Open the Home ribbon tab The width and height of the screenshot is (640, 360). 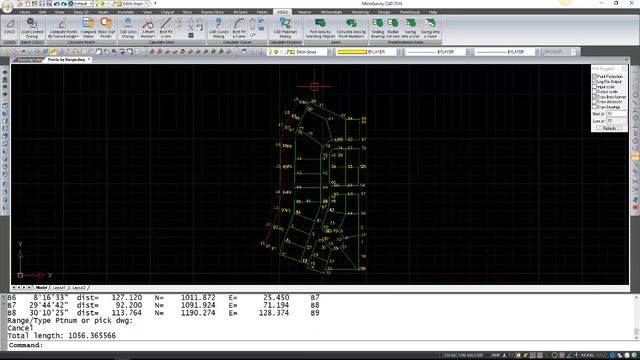(x=25, y=12)
